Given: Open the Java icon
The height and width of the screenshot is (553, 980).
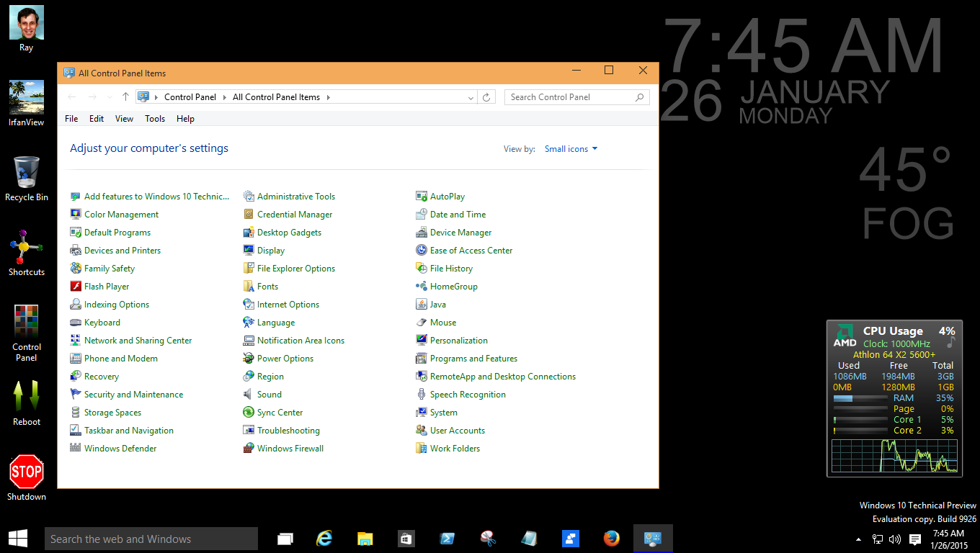Looking at the screenshot, I should [x=422, y=305].
